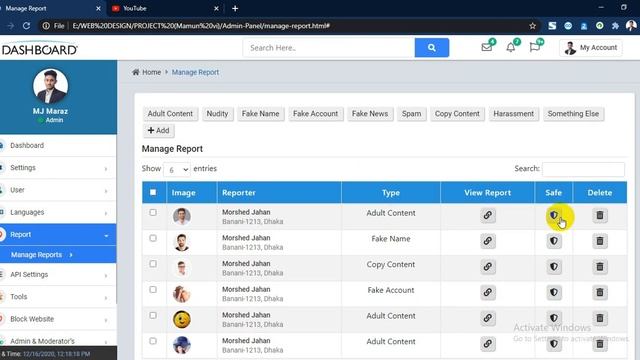Click Manage Report breadcrumb link

[195, 72]
